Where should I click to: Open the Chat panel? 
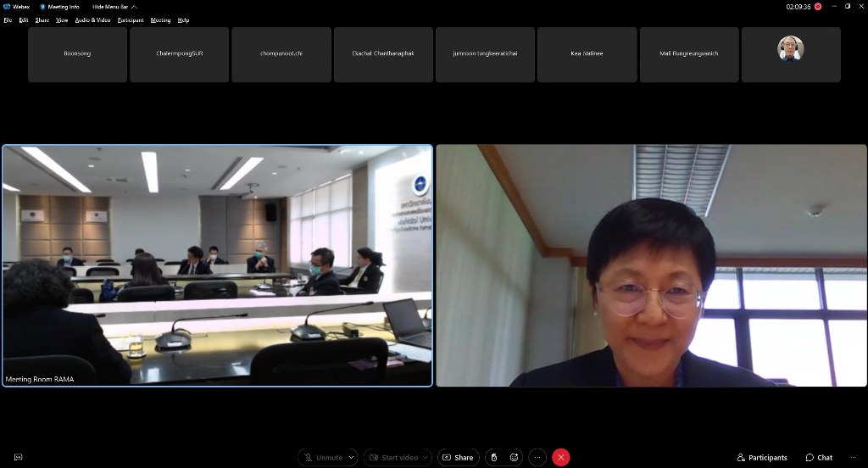click(x=819, y=457)
